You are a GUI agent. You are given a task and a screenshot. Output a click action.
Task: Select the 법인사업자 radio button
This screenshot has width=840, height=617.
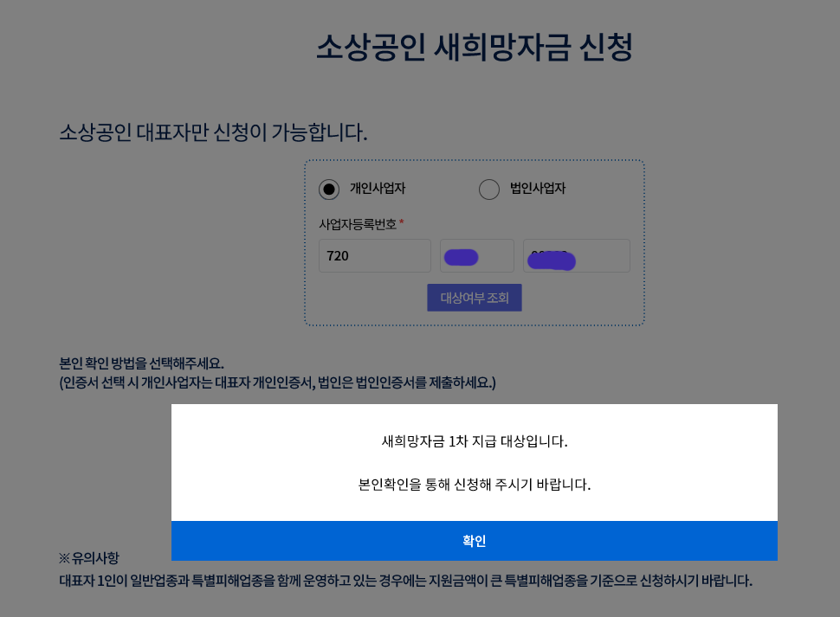488,189
